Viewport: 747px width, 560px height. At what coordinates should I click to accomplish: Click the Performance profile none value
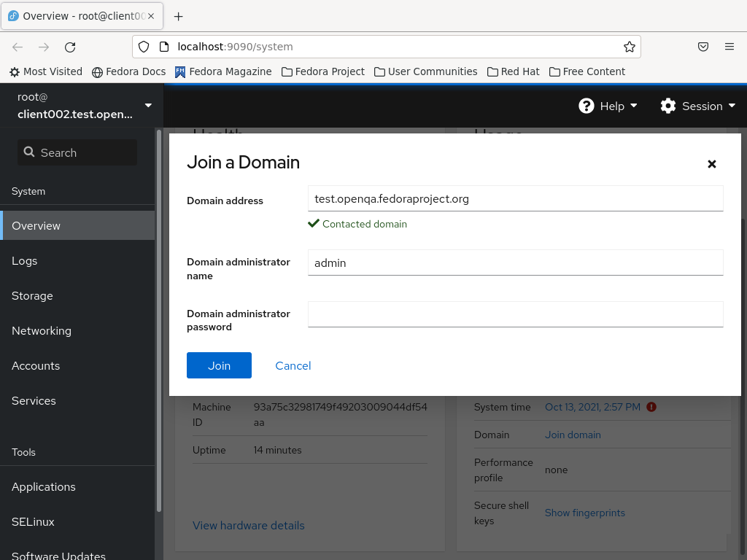[556, 470]
